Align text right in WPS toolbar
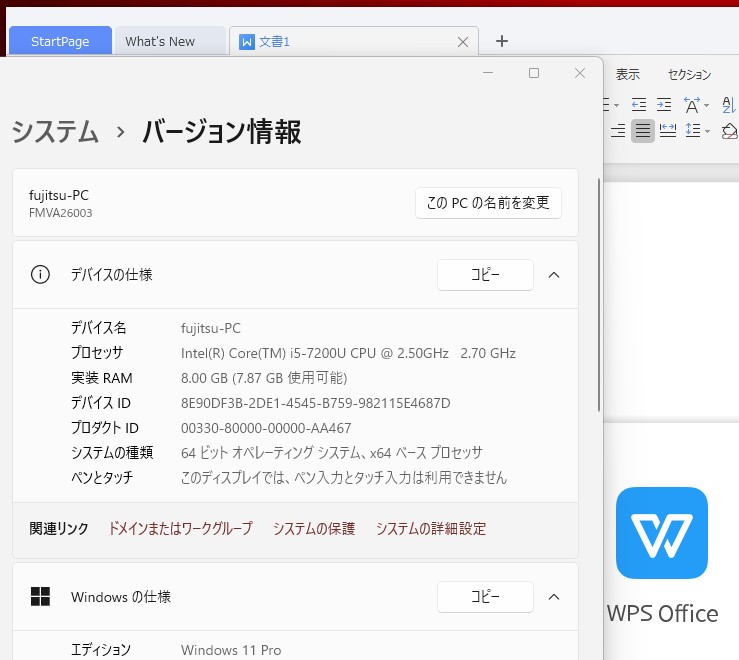This screenshot has width=739, height=660. [617, 130]
